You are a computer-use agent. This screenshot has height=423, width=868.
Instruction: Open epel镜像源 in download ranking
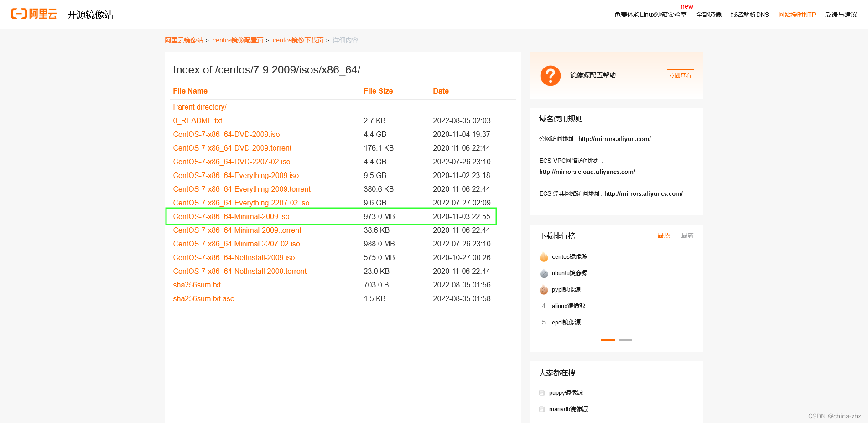(x=566, y=323)
